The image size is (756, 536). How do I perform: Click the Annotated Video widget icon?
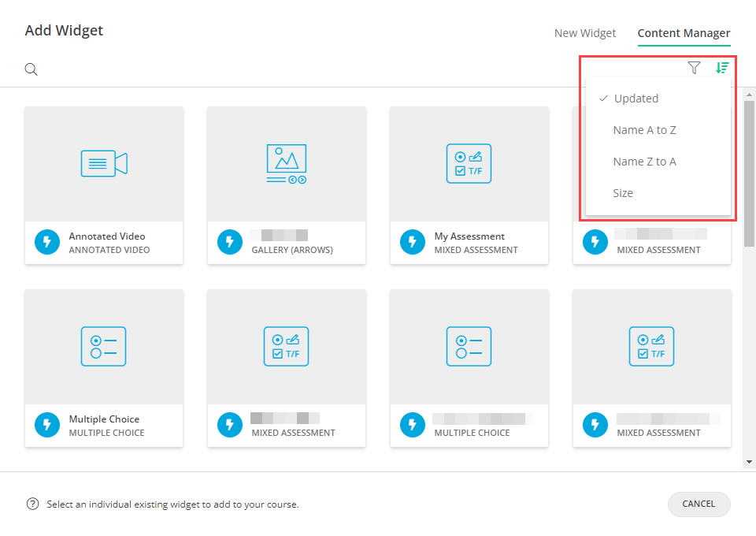pos(104,164)
